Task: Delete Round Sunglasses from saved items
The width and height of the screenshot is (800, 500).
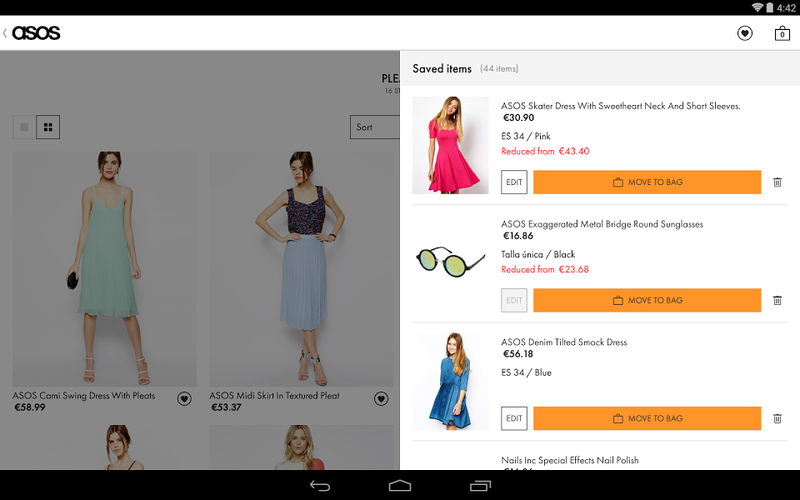Action: coord(777,301)
